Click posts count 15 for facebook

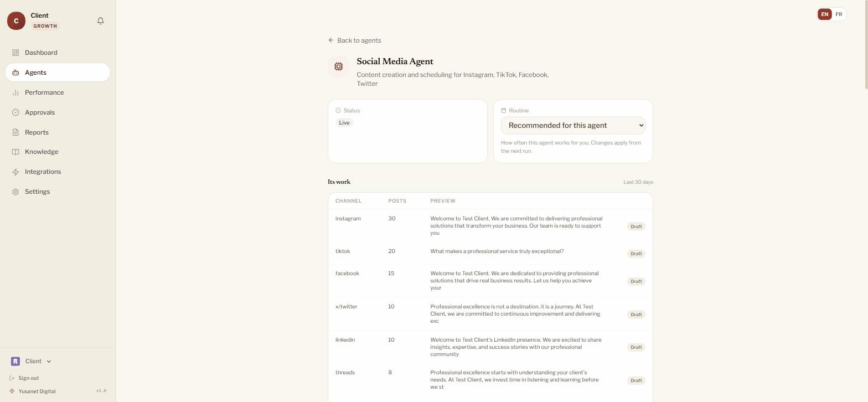[391, 274]
